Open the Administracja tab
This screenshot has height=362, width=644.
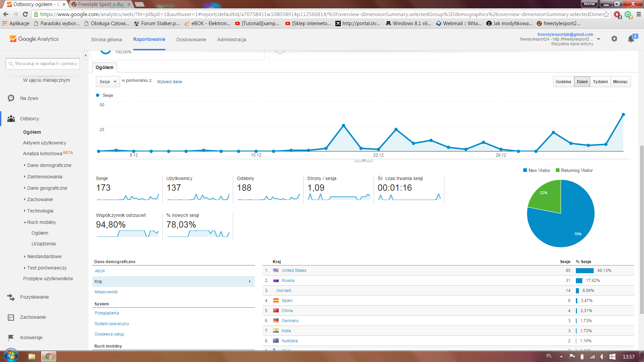[231, 40]
